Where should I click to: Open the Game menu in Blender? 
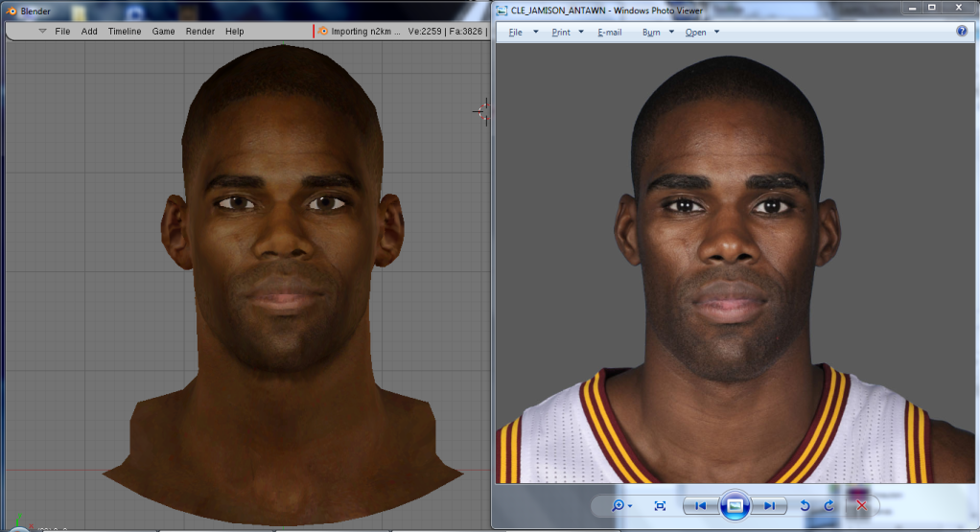pyautogui.click(x=163, y=32)
